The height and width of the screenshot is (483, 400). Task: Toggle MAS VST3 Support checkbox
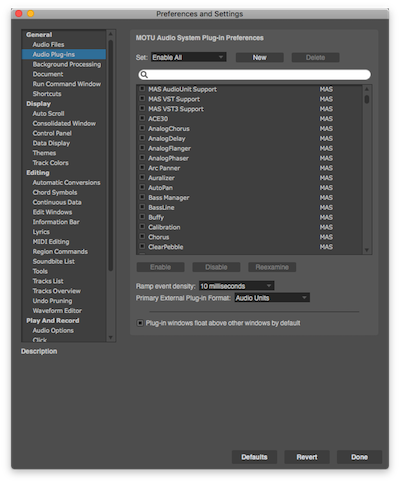pyautogui.click(x=142, y=108)
